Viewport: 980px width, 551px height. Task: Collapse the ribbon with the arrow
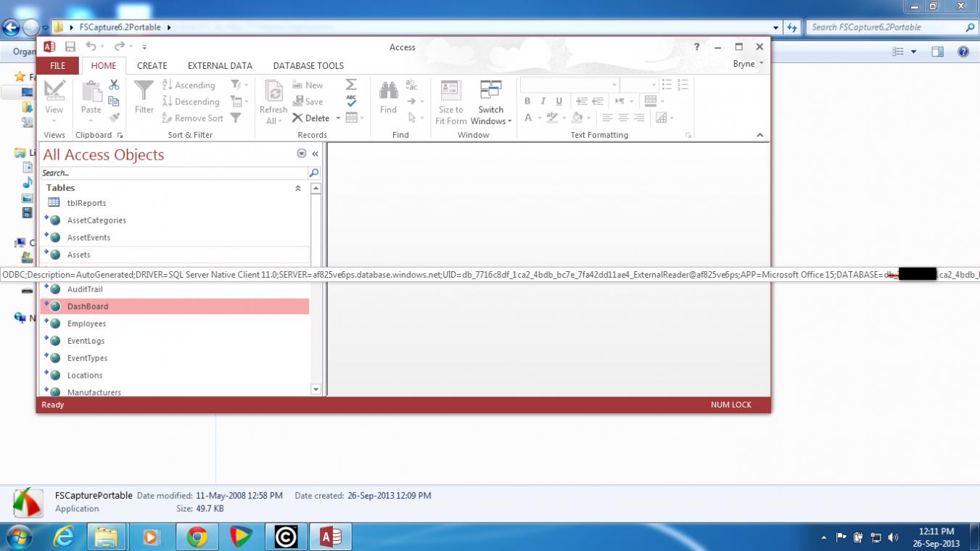pos(759,135)
